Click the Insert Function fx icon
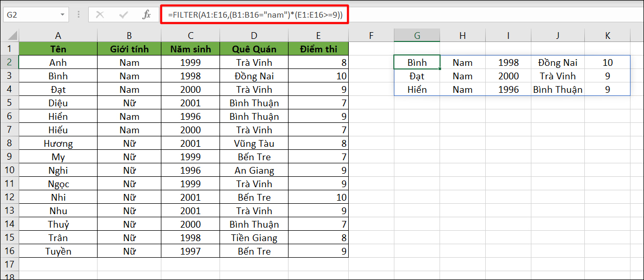This screenshot has height=280, width=644. click(147, 15)
